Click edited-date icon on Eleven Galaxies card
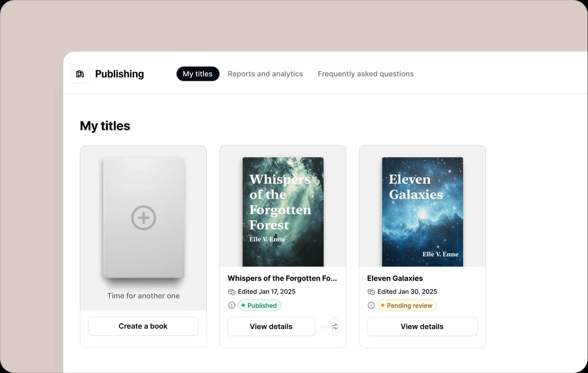The image size is (588, 373). coord(371,292)
